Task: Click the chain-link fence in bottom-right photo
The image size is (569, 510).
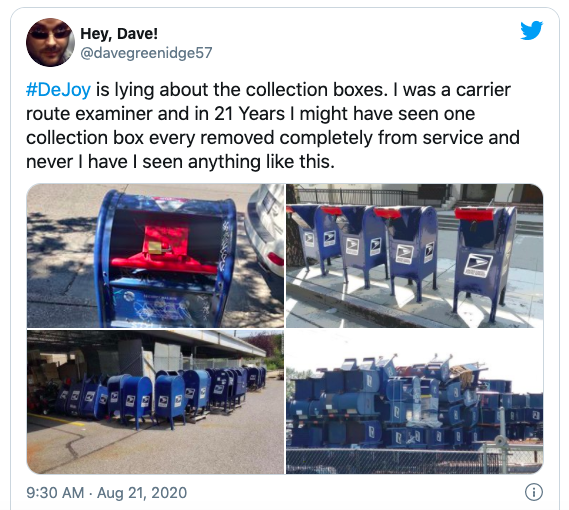Action: tap(414, 461)
